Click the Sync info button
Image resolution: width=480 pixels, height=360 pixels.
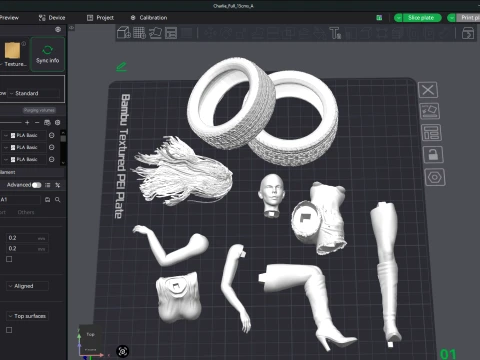click(x=48, y=54)
